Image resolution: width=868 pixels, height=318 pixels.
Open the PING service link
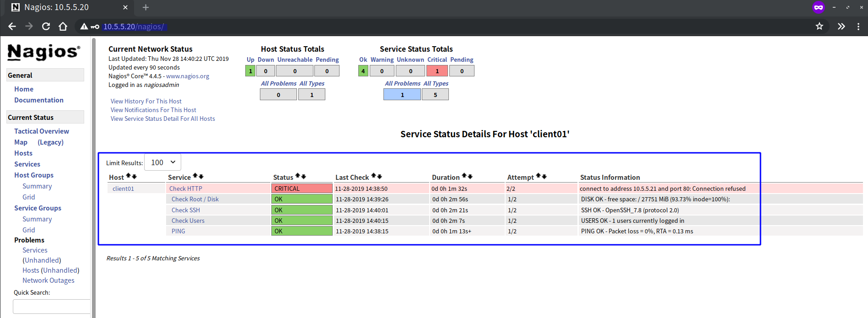[178, 231]
